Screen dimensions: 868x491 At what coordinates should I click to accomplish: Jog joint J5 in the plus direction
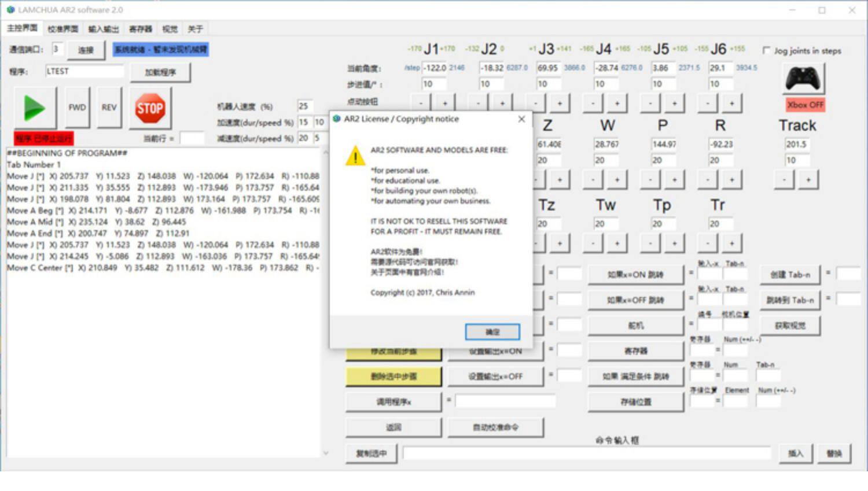674,103
